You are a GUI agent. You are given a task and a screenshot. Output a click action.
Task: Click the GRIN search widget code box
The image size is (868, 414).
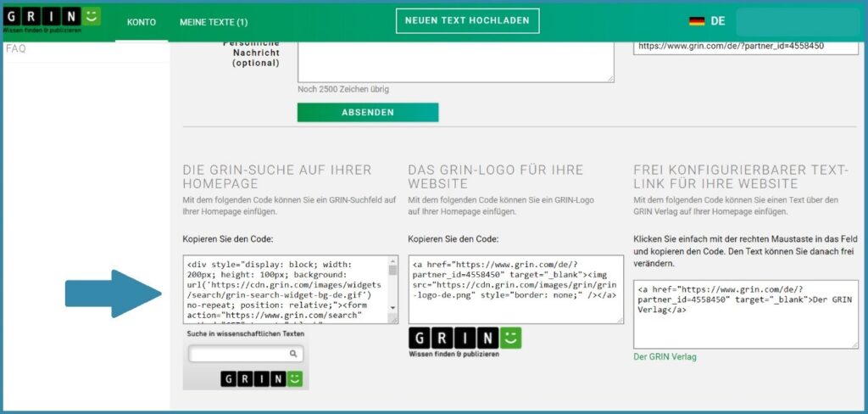286,289
